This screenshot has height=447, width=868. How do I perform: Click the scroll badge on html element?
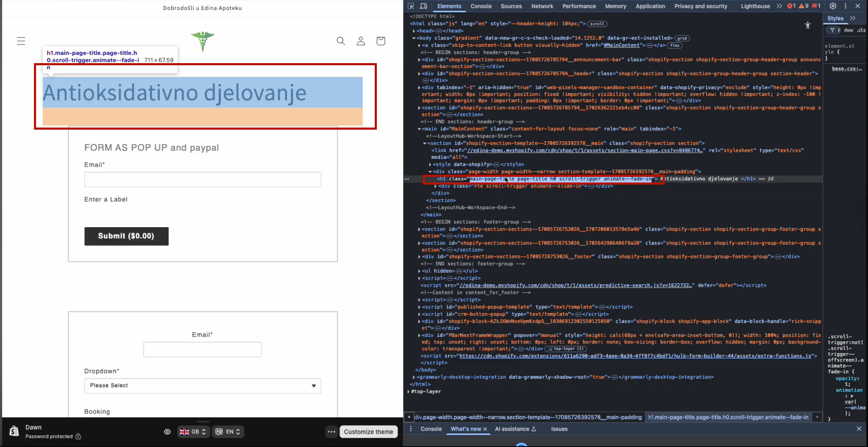597,24
